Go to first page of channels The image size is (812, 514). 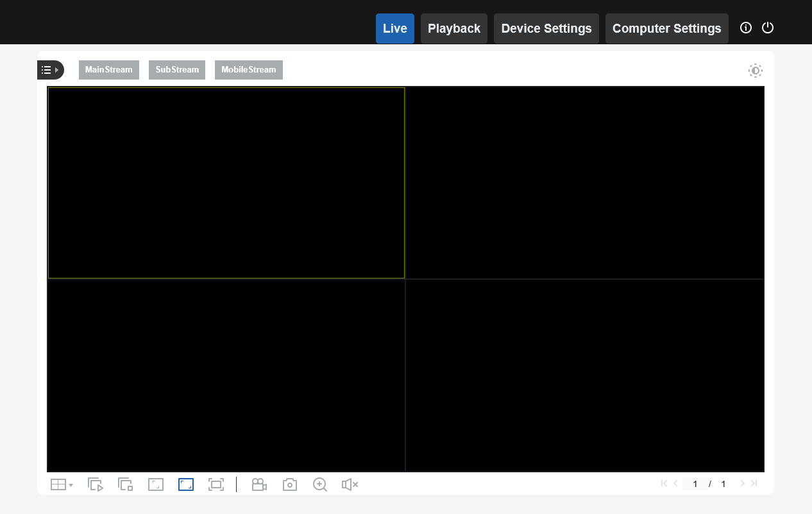(x=664, y=483)
